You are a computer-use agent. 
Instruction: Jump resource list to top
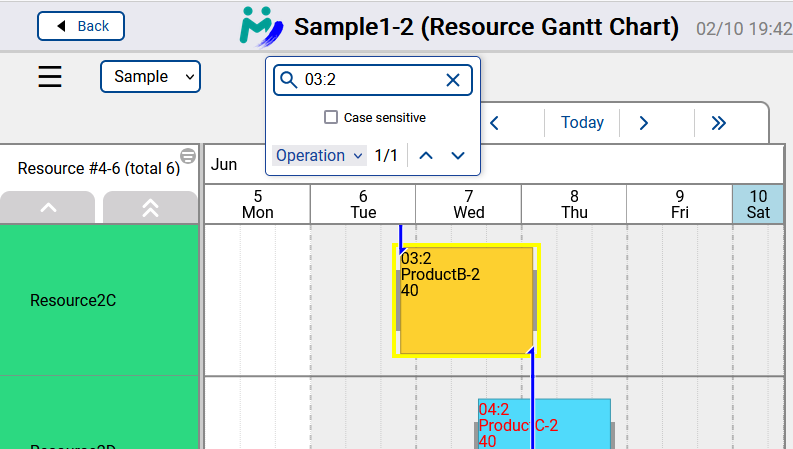click(150, 207)
